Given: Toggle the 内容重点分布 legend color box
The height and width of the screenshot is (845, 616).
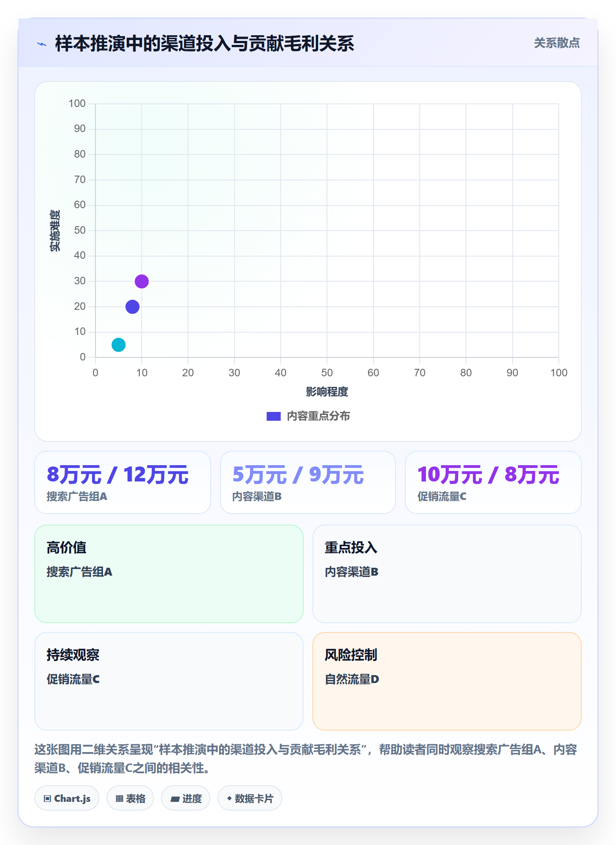Looking at the screenshot, I should click(x=274, y=416).
